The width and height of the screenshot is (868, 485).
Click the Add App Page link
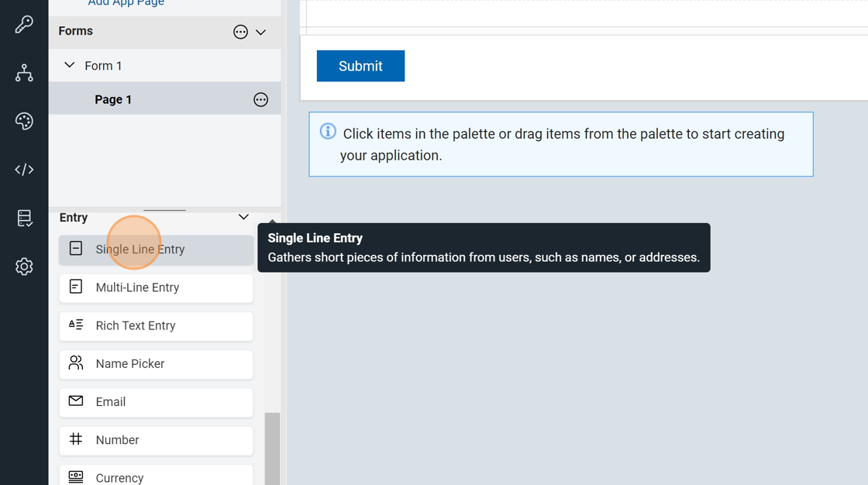coord(126,3)
